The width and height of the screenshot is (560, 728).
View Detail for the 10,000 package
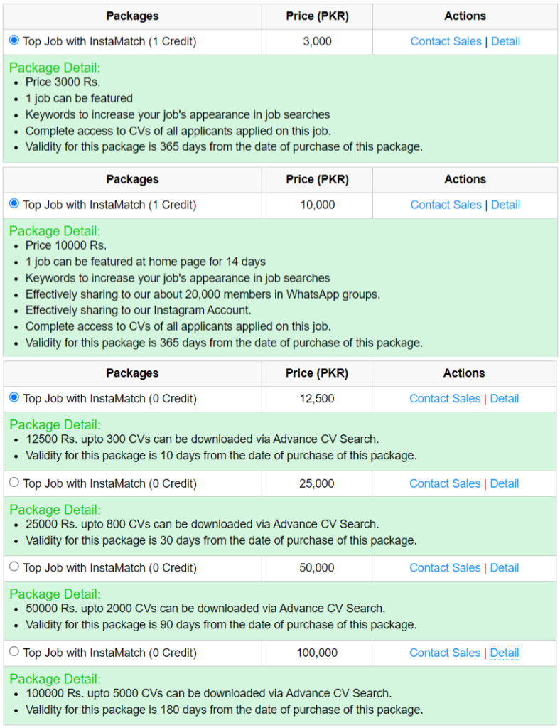(505, 205)
